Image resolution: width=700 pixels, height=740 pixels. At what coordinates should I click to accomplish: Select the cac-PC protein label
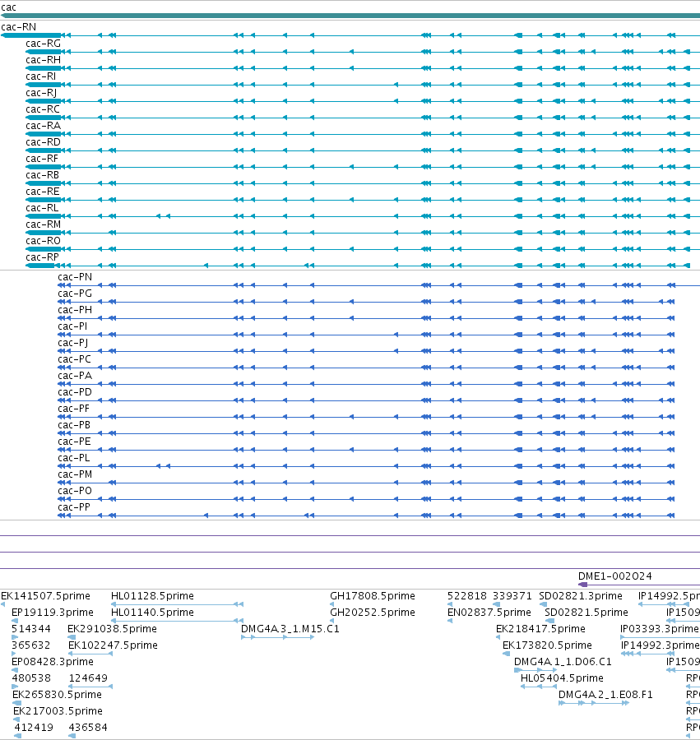coord(74,359)
